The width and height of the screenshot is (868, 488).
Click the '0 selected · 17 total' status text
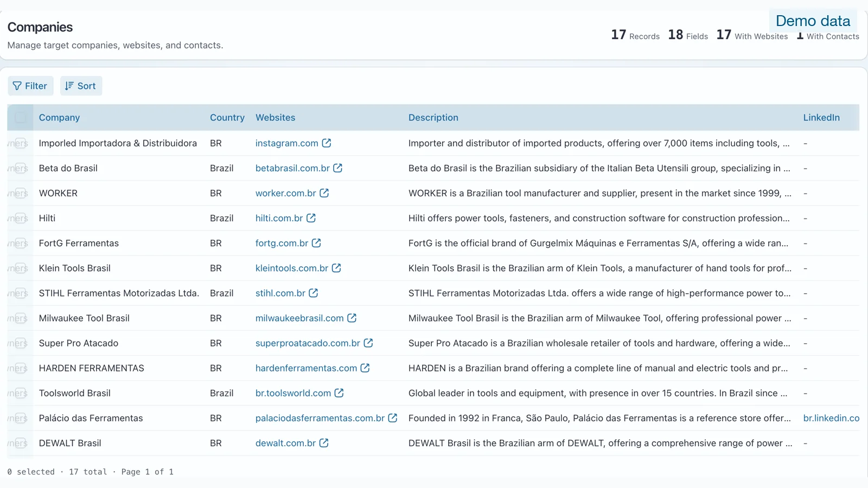point(57,472)
